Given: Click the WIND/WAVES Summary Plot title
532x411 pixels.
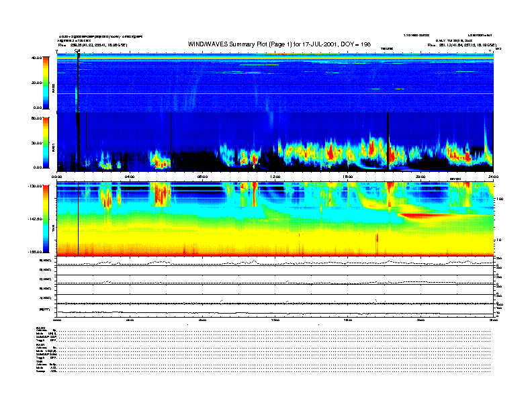Looking at the screenshot, I should coord(279,44).
